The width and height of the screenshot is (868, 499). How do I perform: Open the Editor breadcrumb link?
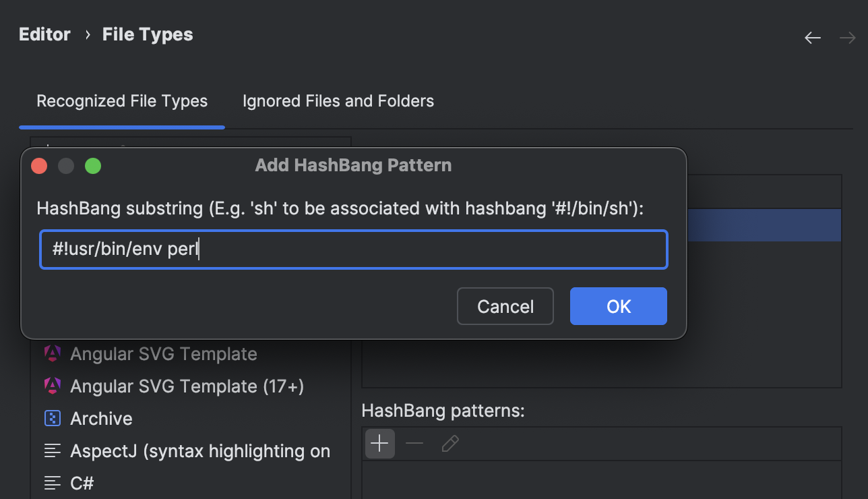click(44, 34)
